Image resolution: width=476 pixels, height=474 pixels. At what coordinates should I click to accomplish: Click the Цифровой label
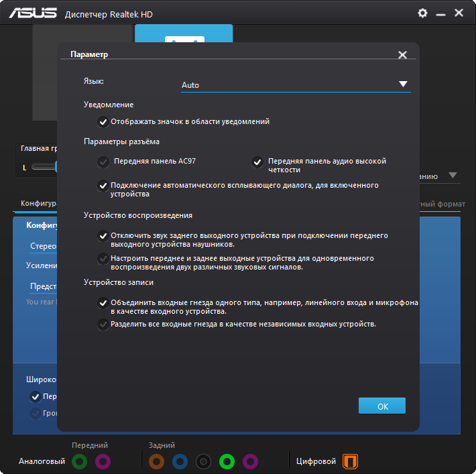(x=316, y=461)
